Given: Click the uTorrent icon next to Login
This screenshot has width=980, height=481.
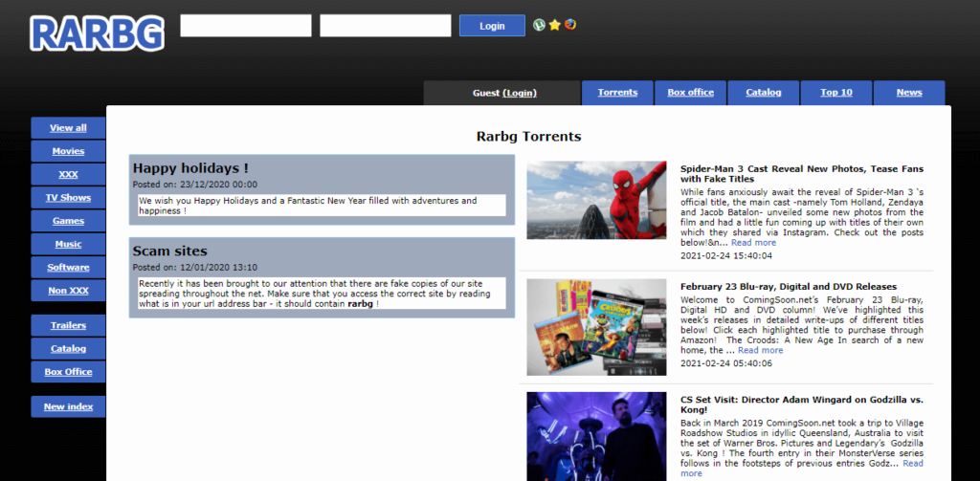Looking at the screenshot, I should click(539, 25).
